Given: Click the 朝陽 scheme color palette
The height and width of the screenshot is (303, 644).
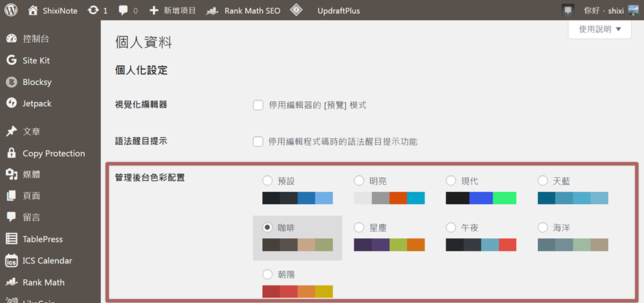Looking at the screenshot, I should click(297, 291).
